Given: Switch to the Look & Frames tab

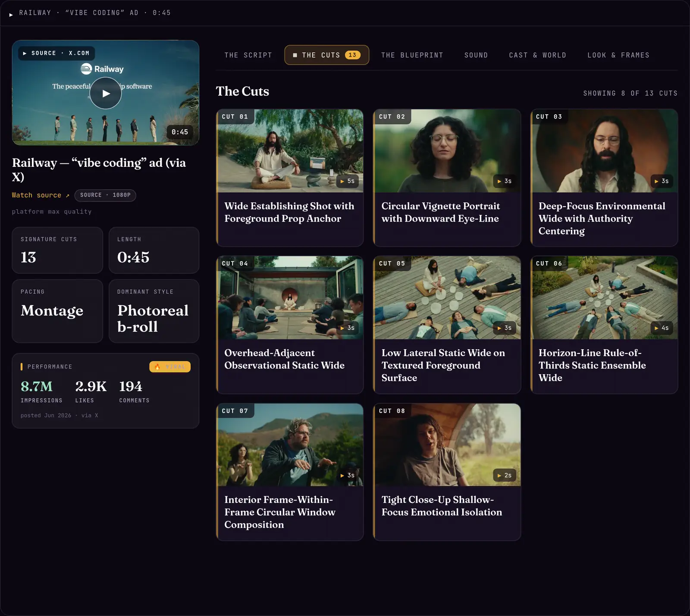Looking at the screenshot, I should 618,55.
